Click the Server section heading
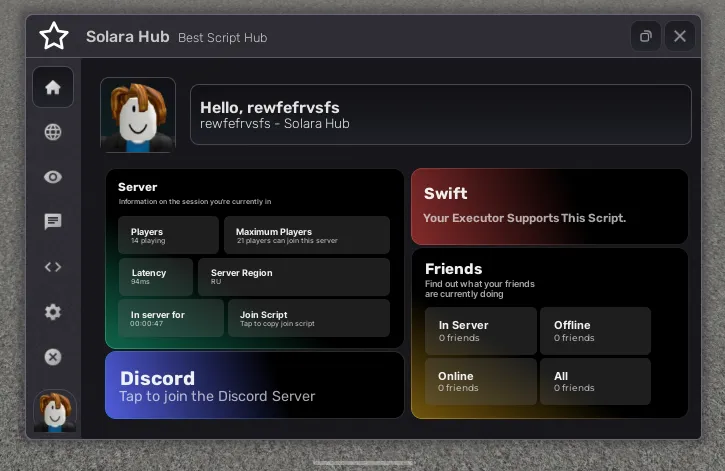 [x=137, y=187]
